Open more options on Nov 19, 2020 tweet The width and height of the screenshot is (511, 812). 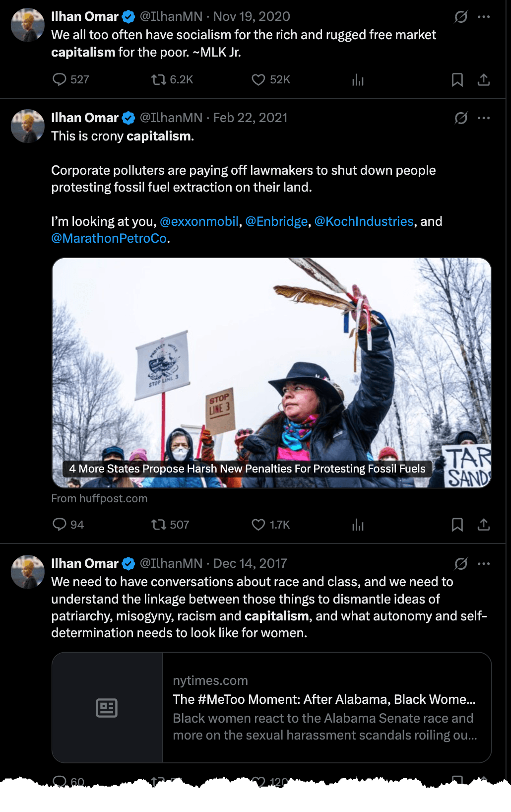pos(484,16)
